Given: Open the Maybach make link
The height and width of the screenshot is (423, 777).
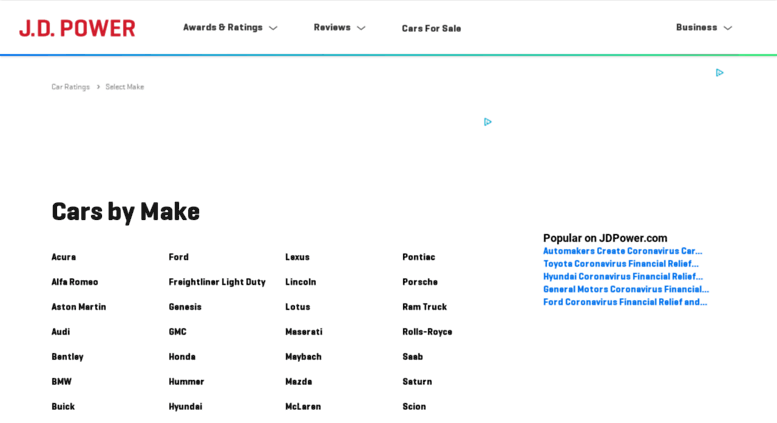Looking at the screenshot, I should [303, 357].
